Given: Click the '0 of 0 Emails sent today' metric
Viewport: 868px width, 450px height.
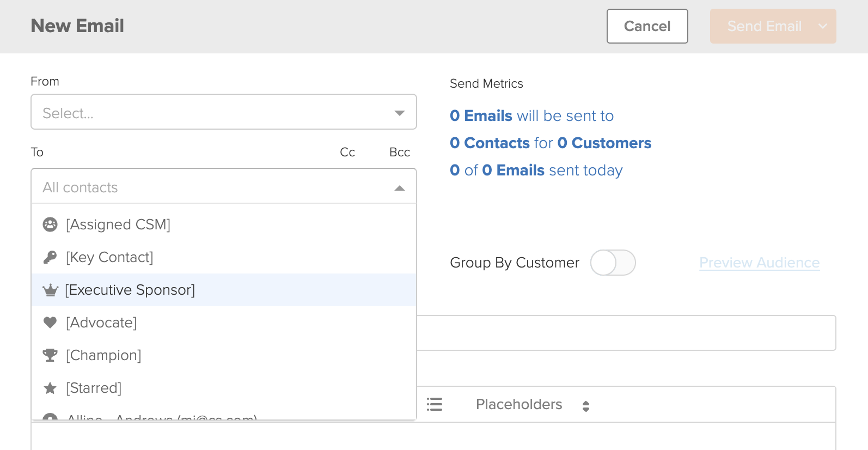Looking at the screenshot, I should tap(536, 170).
